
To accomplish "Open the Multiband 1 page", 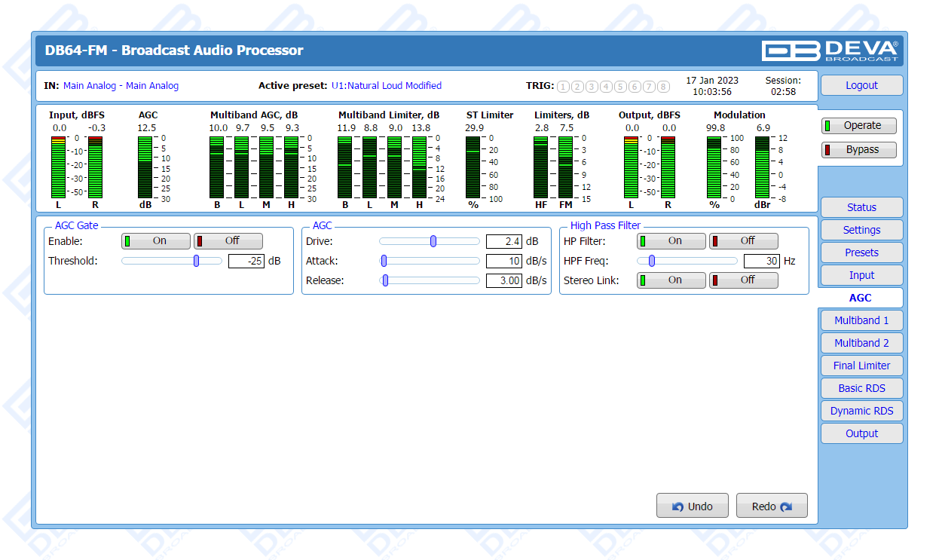I will pyautogui.click(x=861, y=320).
